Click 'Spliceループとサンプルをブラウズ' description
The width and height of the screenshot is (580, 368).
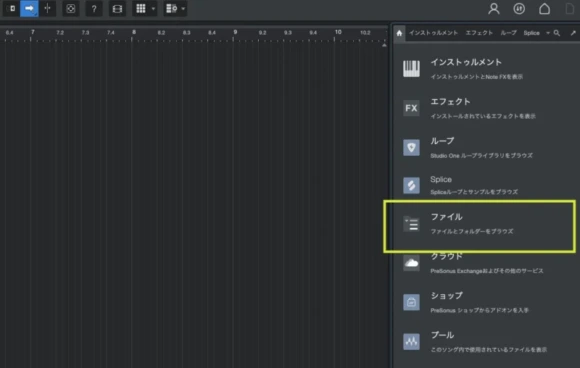[474, 192]
